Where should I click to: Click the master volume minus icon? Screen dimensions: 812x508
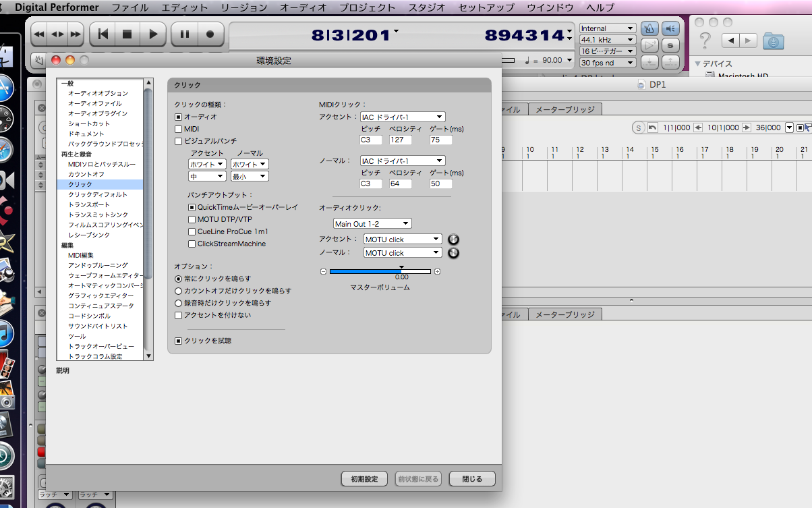[x=323, y=271]
